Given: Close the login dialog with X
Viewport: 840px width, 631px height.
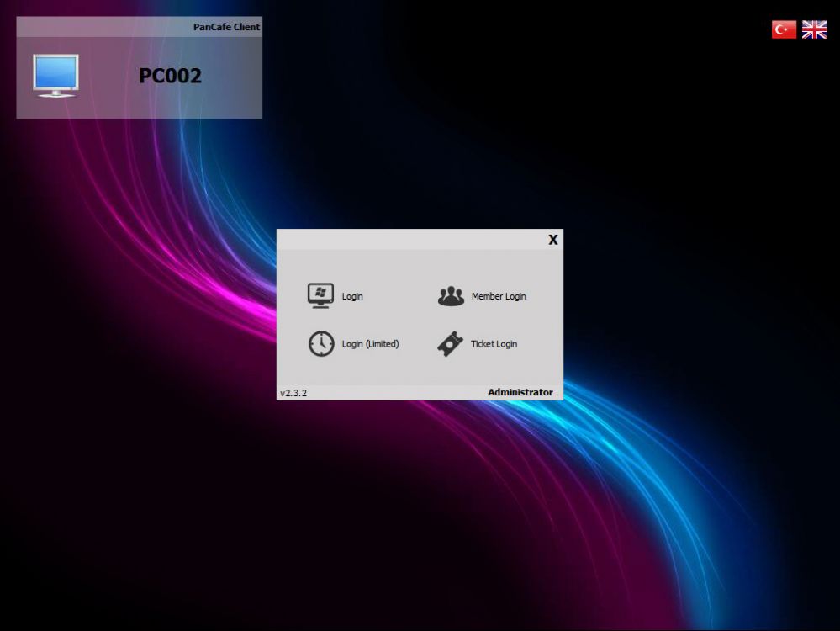Looking at the screenshot, I should pyautogui.click(x=553, y=240).
